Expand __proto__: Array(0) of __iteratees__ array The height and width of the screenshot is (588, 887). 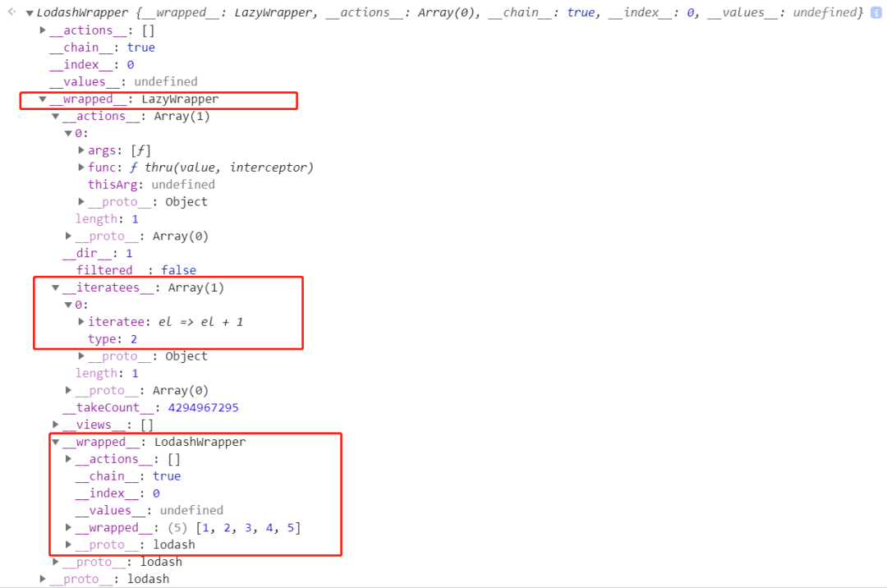(68, 390)
